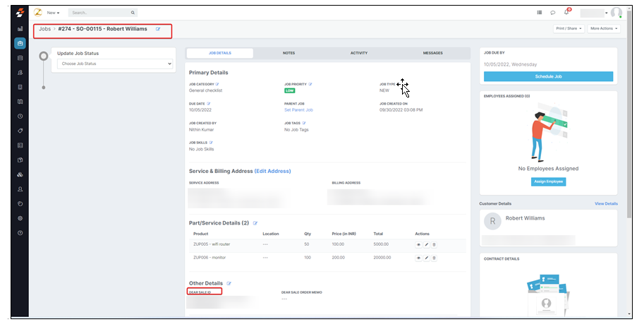Switch to the Activity tab
Viewport: 644px width, 322px height.
359,53
